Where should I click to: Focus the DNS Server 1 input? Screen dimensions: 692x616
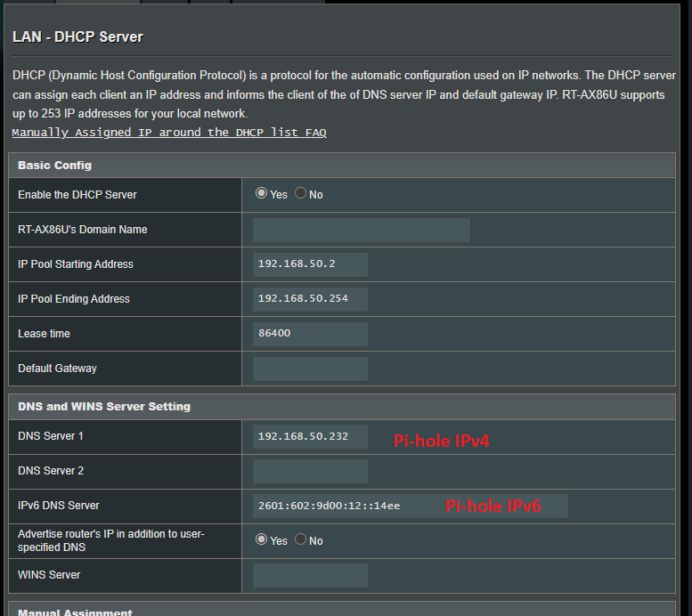click(x=310, y=436)
